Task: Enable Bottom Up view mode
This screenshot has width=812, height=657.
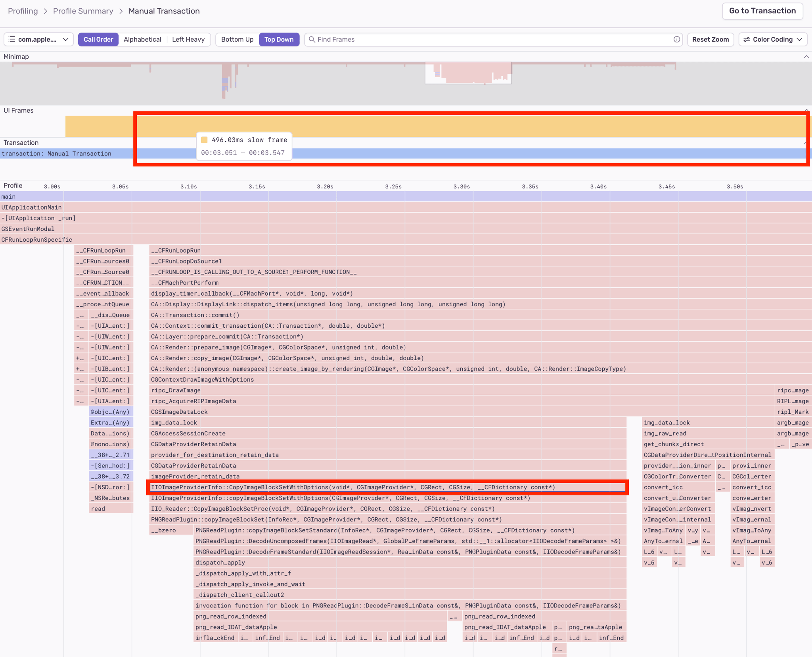Action: [x=237, y=39]
